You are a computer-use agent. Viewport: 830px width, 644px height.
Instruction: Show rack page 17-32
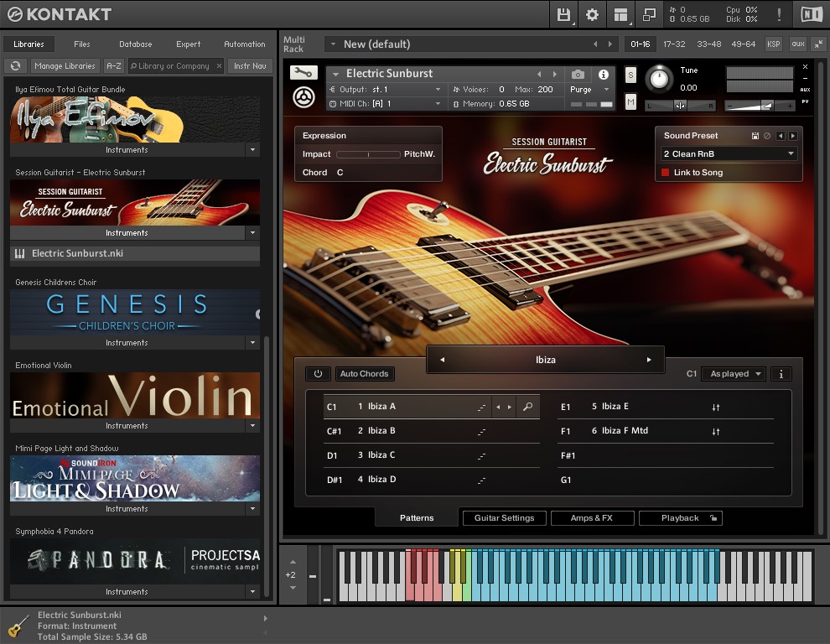[x=674, y=44]
